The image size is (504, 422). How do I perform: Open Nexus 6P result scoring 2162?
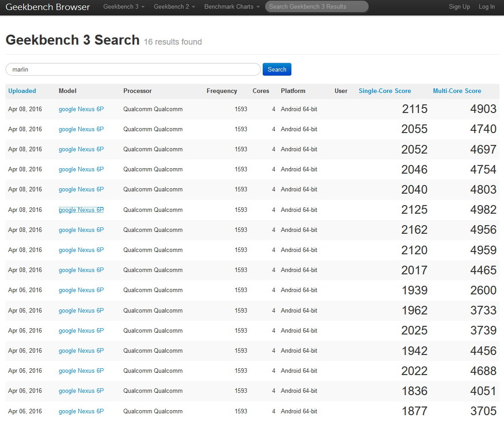click(81, 230)
